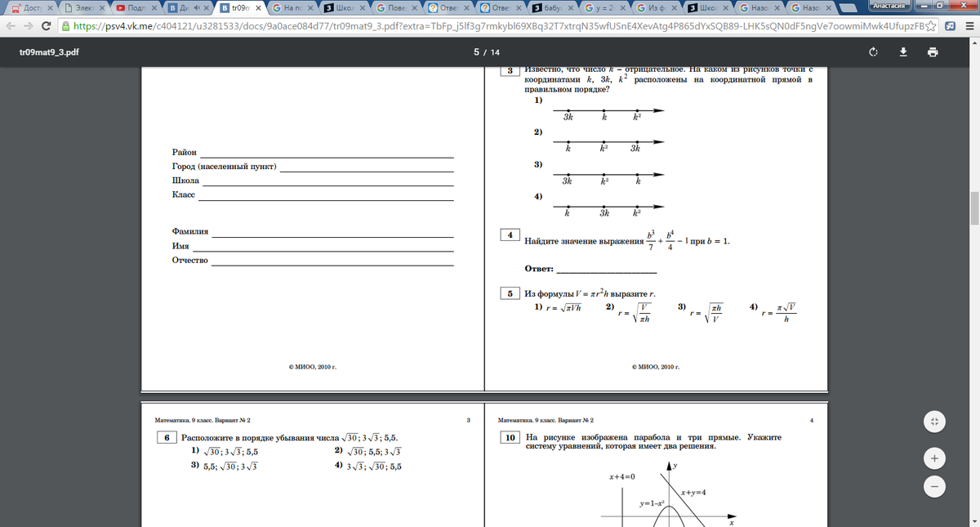This screenshot has width=980, height=527.
Task: Click the fit to page button
Action: [934, 422]
